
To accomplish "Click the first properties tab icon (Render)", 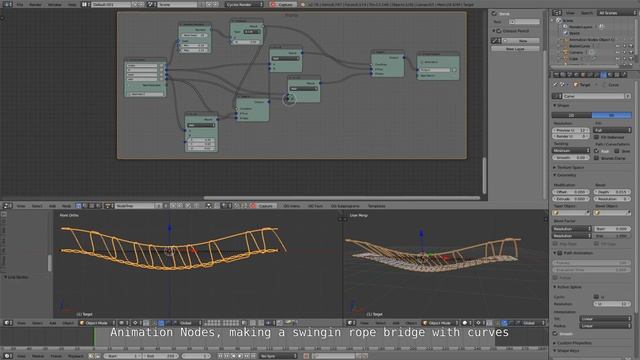I will pos(556,75).
